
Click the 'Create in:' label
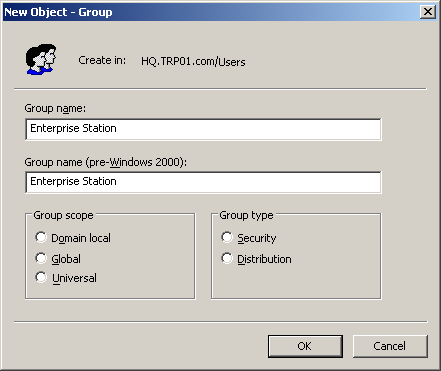pos(102,60)
